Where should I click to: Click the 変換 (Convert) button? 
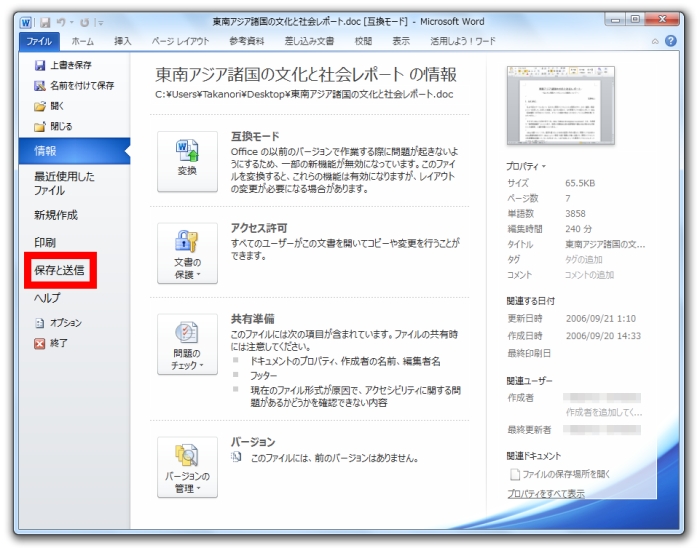(x=187, y=161)
